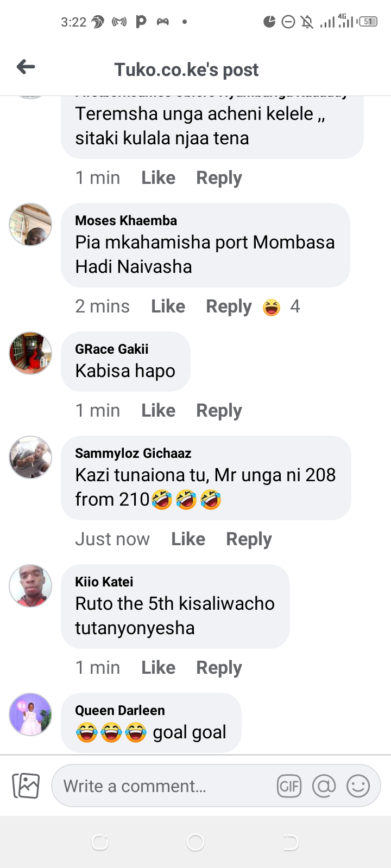Viewport: 391px width, 868px height.
Task: Open Sammyloz Gichaaz profile name
Action: (133, 453)
